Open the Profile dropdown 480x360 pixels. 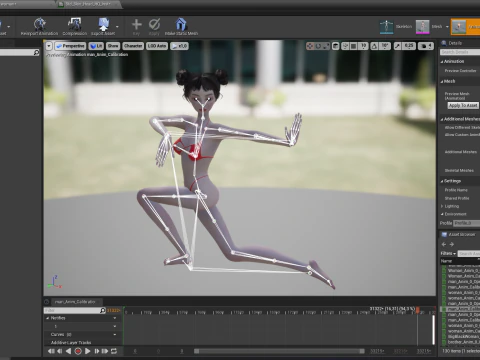466,223
